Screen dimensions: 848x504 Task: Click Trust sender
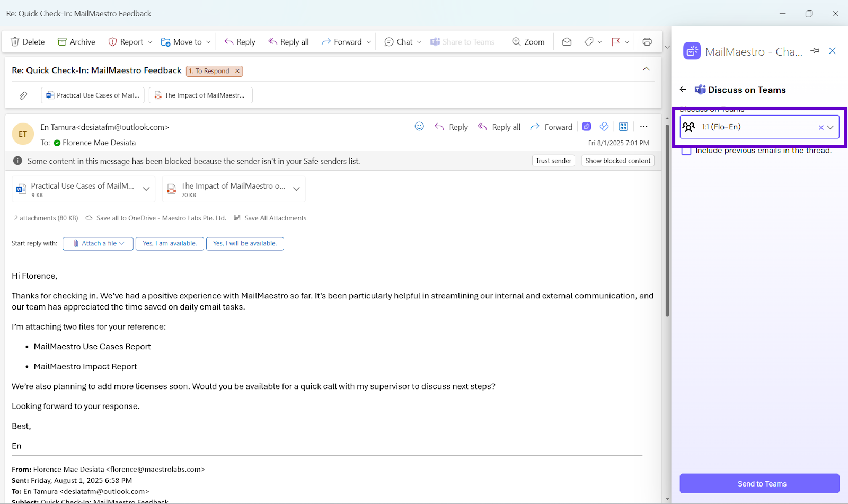coord(553,161)
